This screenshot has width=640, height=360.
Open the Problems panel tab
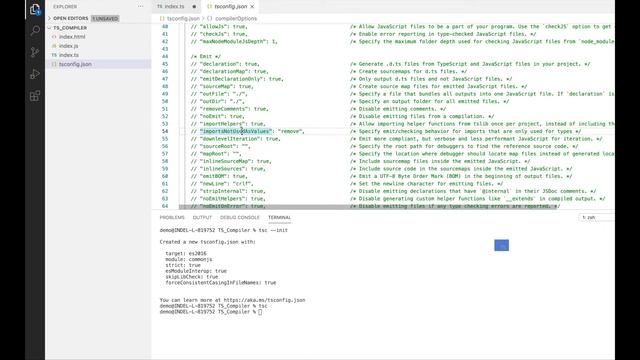172,218
